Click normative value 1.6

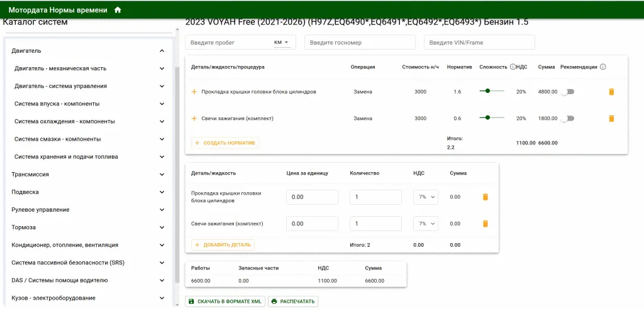point(458,92)
